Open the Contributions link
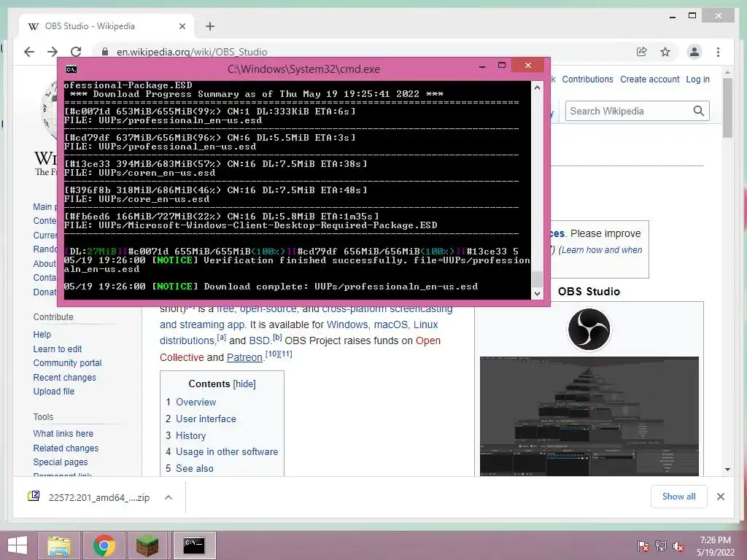This screenshot has height=560, width=747. pyautogui.click(x=587, y=79)
